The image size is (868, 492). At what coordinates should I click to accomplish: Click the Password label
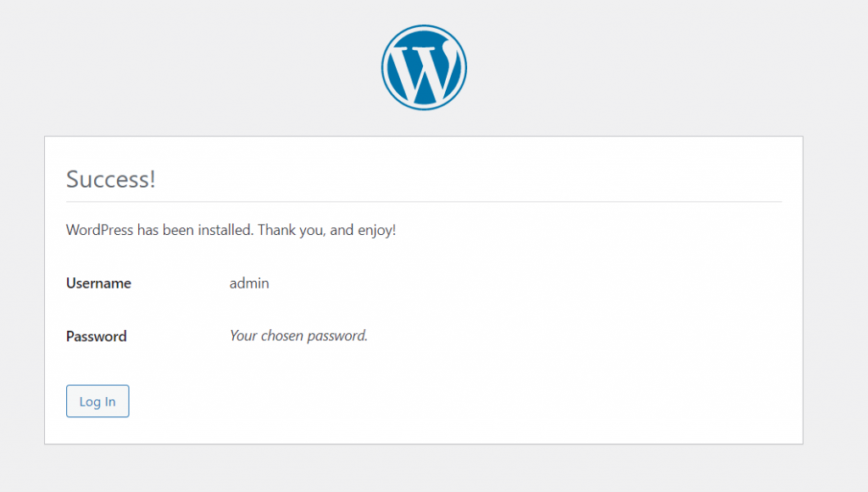click(97, 336)
